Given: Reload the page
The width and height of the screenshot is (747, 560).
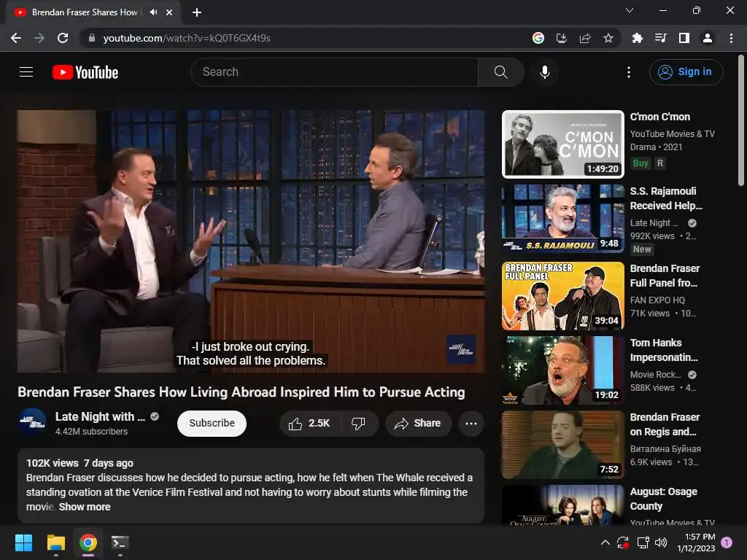Looking at the screenshot, I should [63, 38].
